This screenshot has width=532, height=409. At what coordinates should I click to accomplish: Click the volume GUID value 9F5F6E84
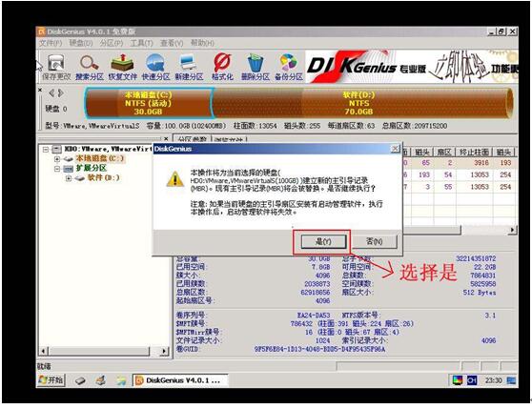(x=319, y=349)
